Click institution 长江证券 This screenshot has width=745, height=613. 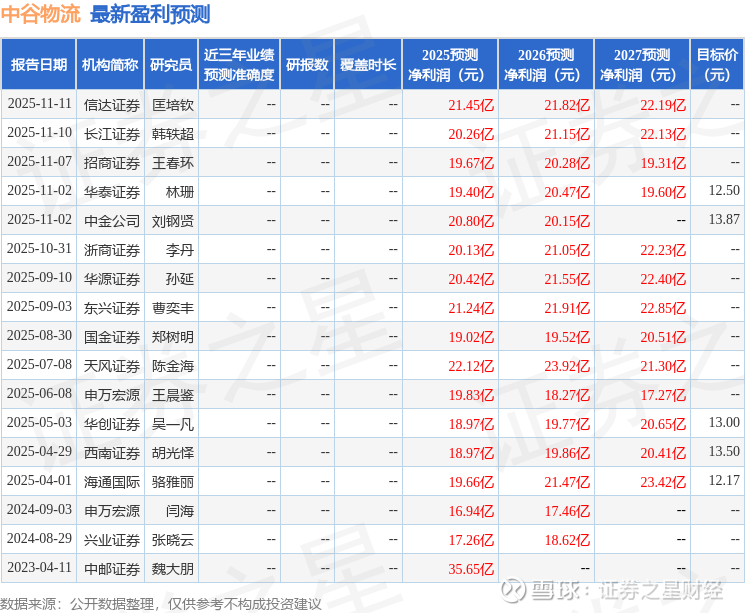tap(112, 134)
